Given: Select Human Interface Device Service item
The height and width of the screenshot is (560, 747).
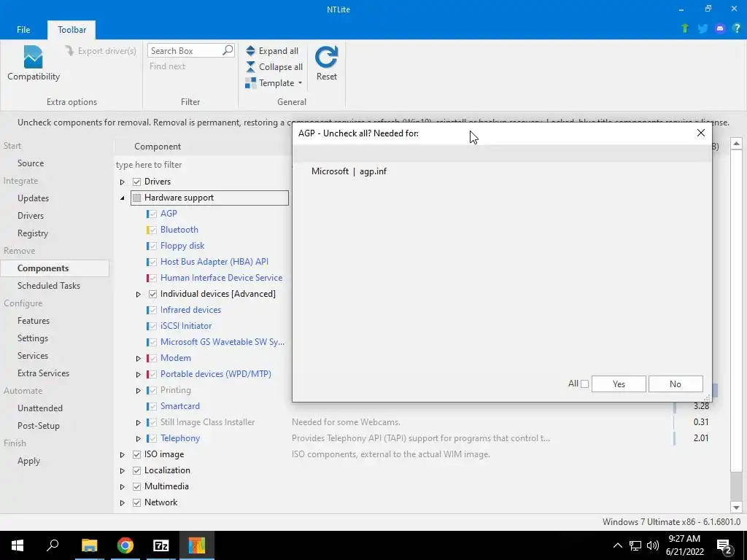Looking at the screenshot, I should coord(221,278).
